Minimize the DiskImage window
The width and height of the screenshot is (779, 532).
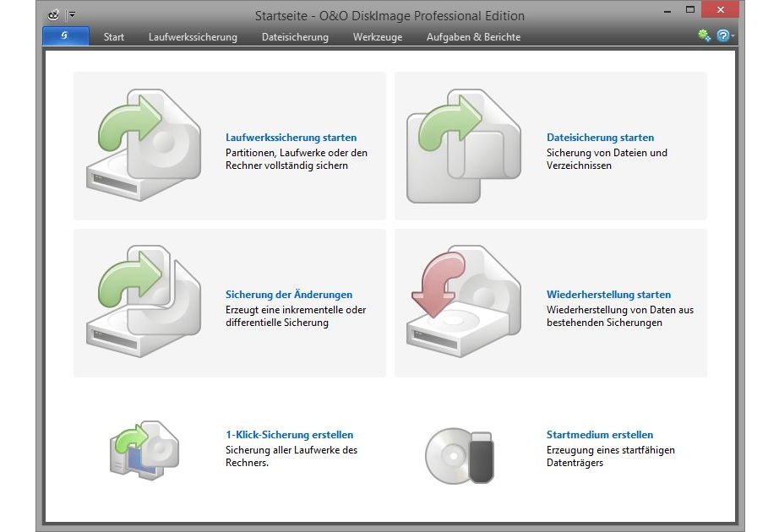(667, 10)
